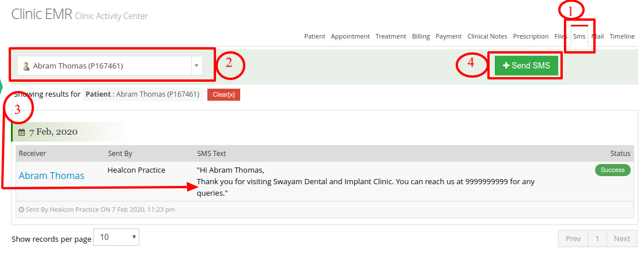The height and width of the screenshot is (259, 644).
Task: Click the Send SMS button
Action: pyautogui.click(x=526, y=66)
